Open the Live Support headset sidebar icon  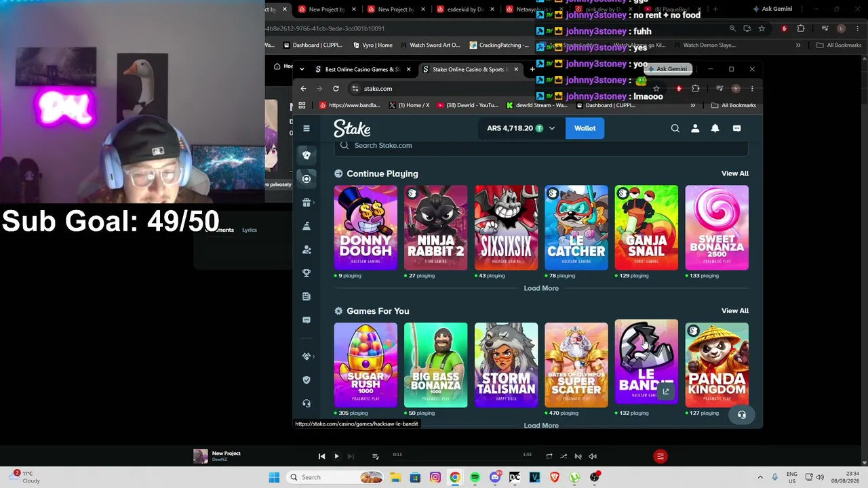(307, 403)
